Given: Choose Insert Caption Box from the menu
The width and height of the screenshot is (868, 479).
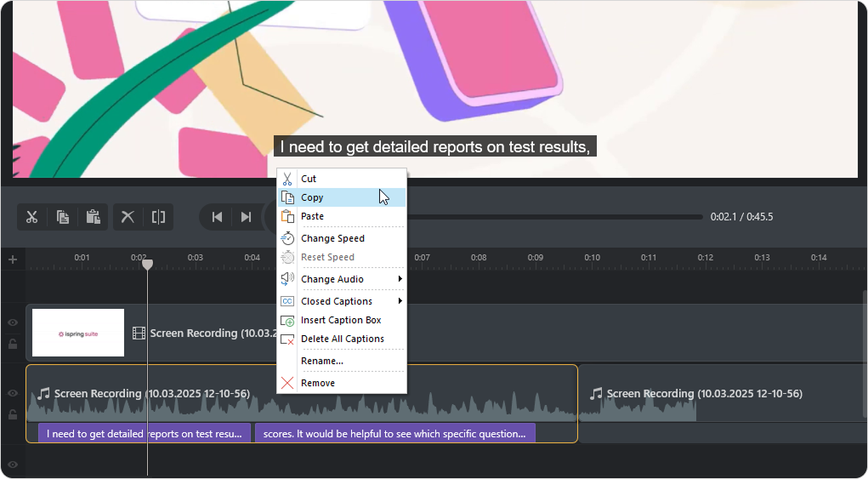Looking at the screenshot, I should (341, 320).
